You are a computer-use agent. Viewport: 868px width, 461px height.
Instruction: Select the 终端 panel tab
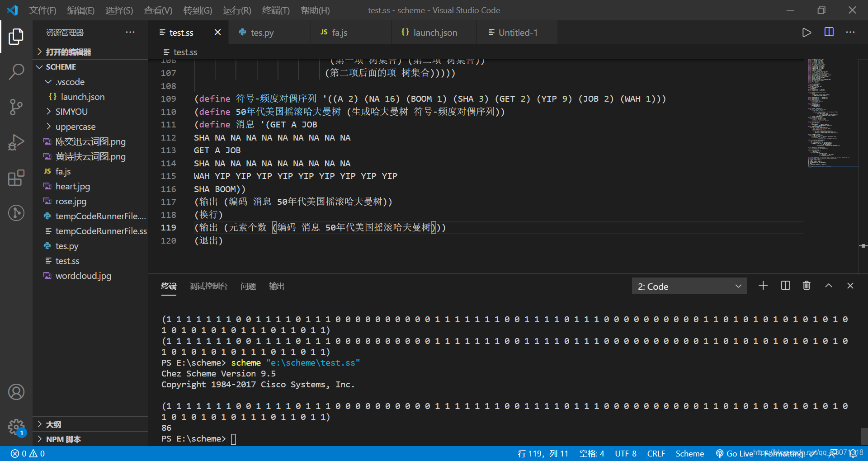point(169,286)
